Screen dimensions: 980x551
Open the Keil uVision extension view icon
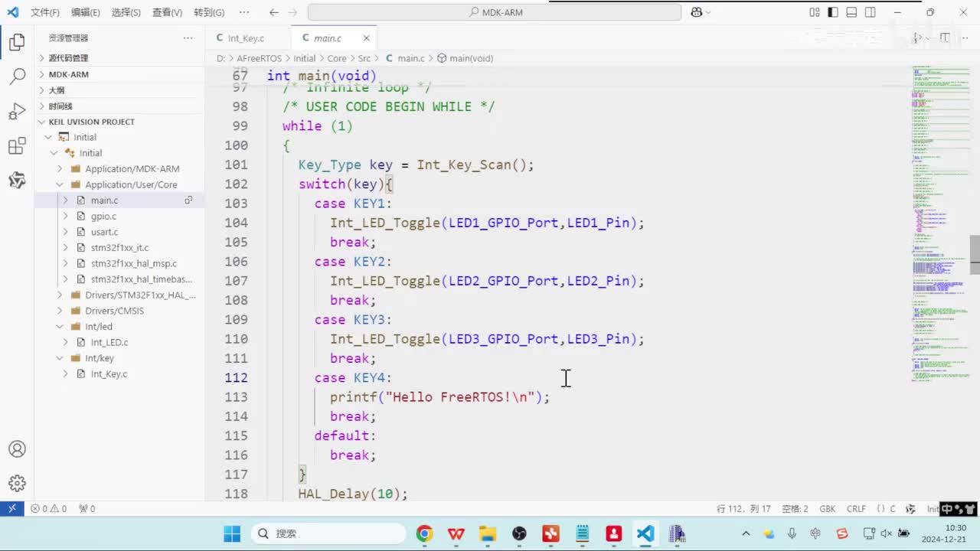click(x=17, y=181)
